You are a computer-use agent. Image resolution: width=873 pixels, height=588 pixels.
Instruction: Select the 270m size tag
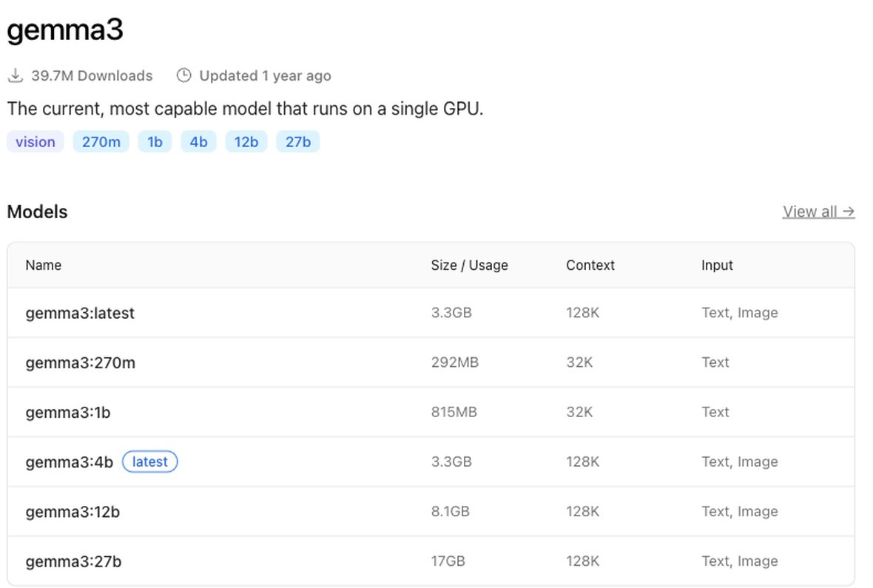click(101, 141)
